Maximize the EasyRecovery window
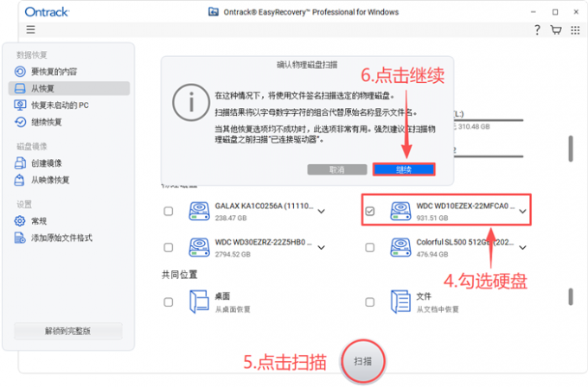This screenshot has width=588, height=387. tap(555, 12)
